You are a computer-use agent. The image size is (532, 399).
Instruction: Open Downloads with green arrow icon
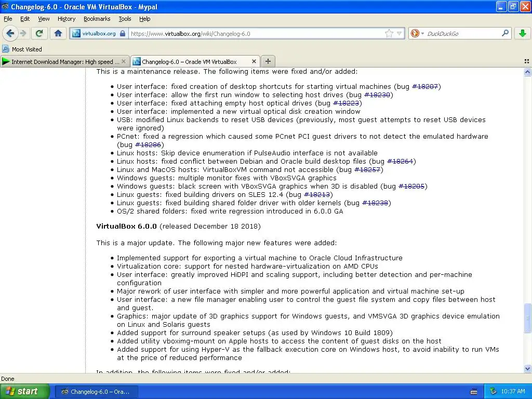tap(523, 33)
